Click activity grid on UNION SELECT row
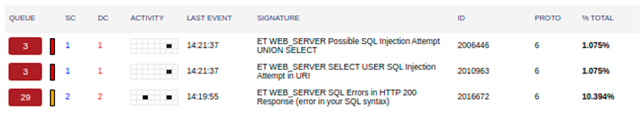Screen dimensions: 644x113 (x=154, y=46)
